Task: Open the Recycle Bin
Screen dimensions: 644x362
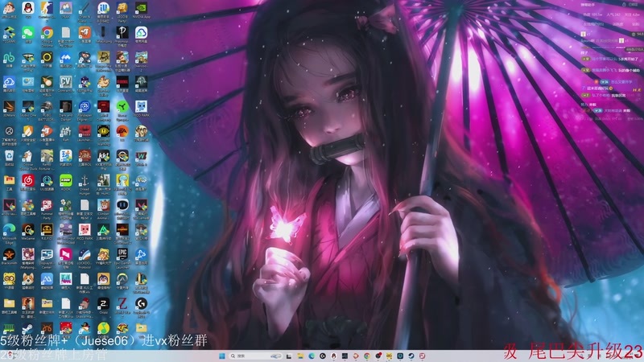Action: tap(9, 156)
